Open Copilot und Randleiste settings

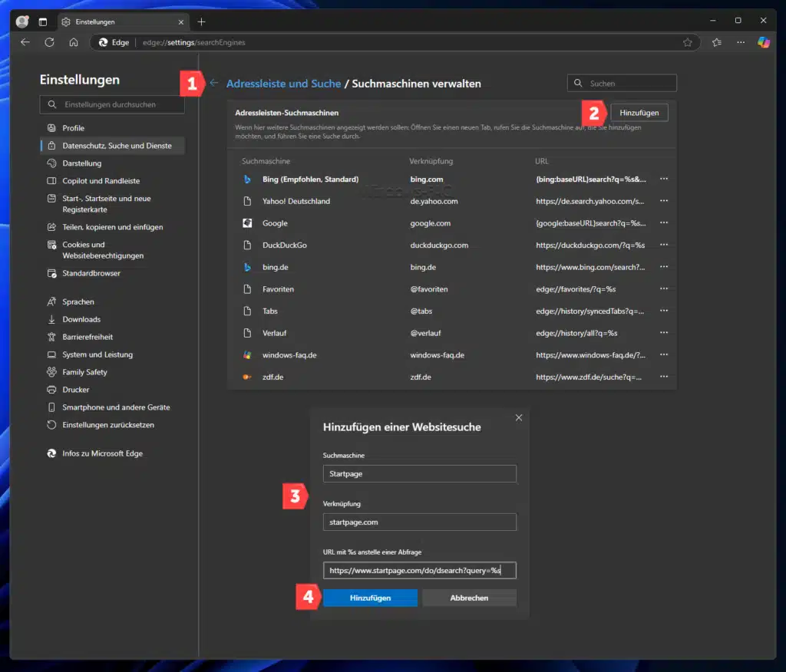click(112, 180)
